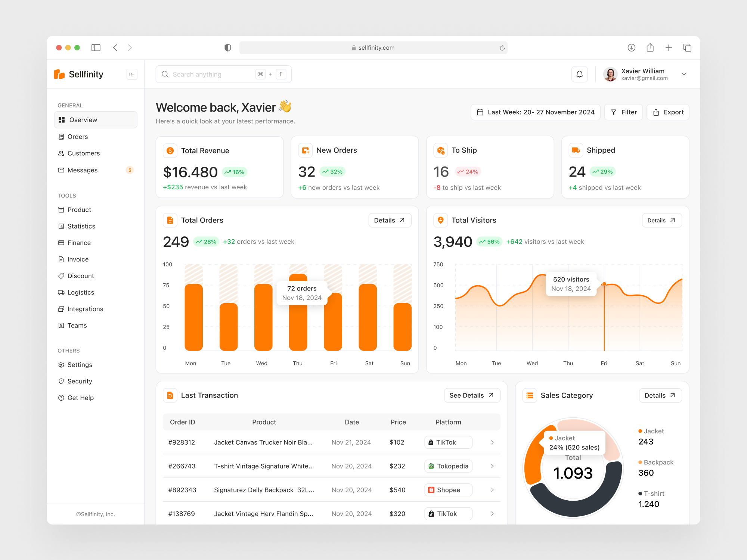Expand the order #928312 row chevron
Image resolution: width=747 pixels, height=560 pixels.
[x=492, y=442]
